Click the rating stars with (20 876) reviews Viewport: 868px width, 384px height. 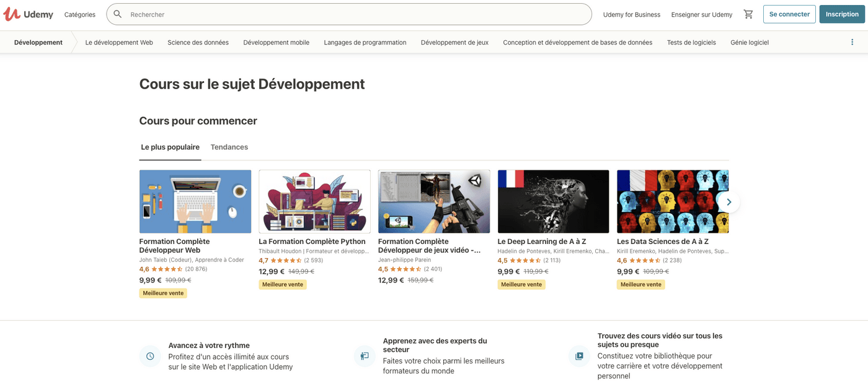point(167,269)
